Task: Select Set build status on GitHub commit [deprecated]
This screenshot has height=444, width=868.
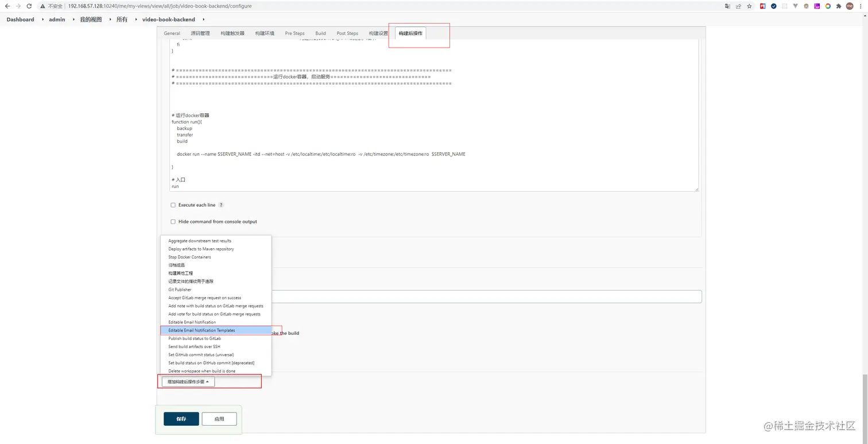Action: click(216, 363)
